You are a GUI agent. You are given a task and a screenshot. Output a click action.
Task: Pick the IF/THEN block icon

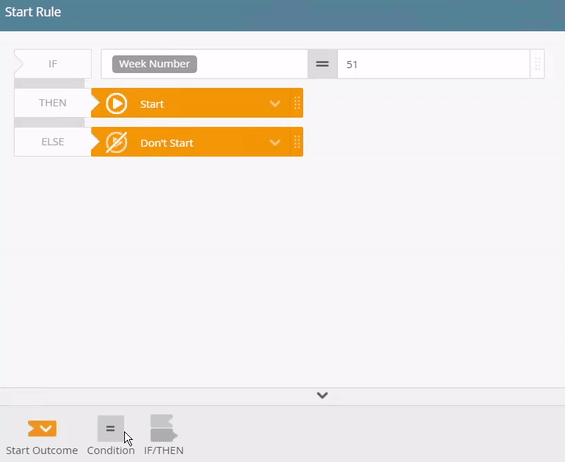[x=164, y=428]
